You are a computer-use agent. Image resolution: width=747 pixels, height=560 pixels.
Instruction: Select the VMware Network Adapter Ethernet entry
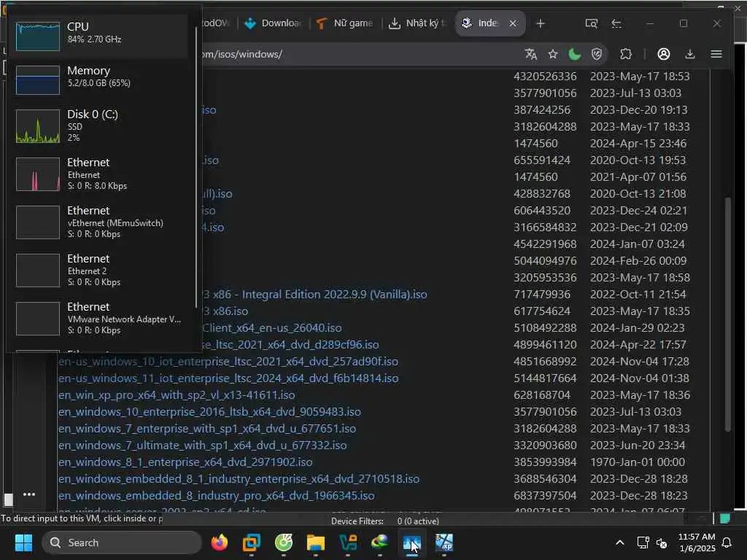(x=100, y=319)
